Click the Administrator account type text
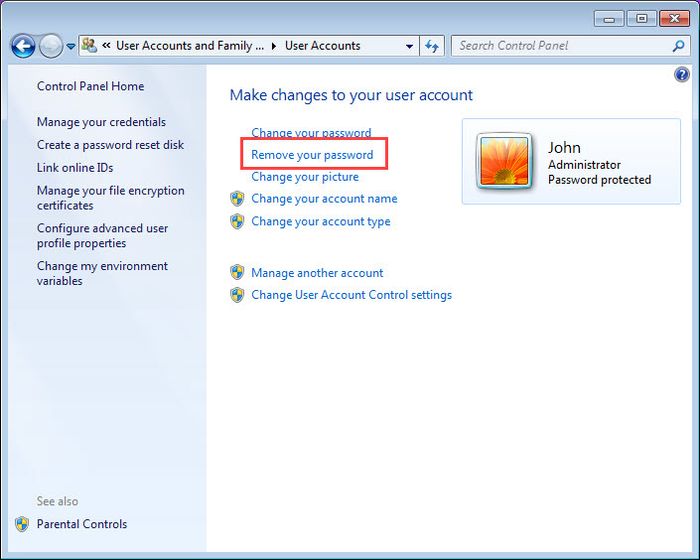The height and width of the screenshot is (560, 700). pyautogui.click(x=584, y=165)
